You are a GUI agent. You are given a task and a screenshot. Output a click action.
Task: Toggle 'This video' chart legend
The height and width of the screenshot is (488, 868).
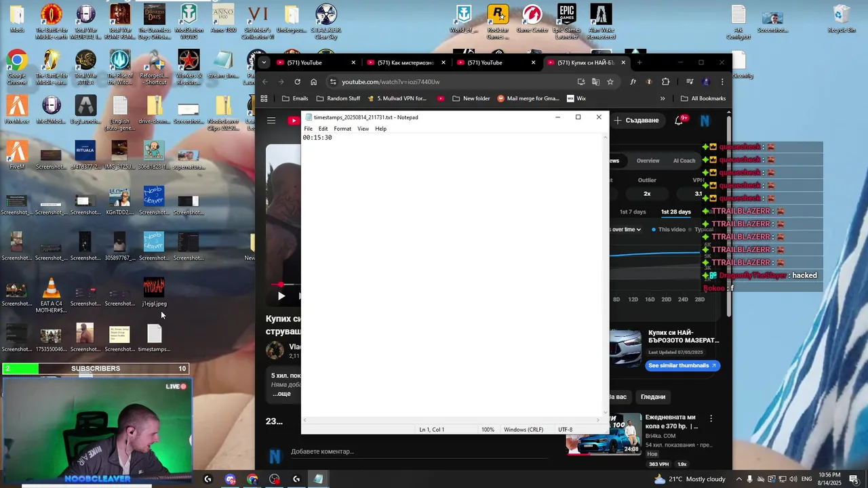pos(669,230)
